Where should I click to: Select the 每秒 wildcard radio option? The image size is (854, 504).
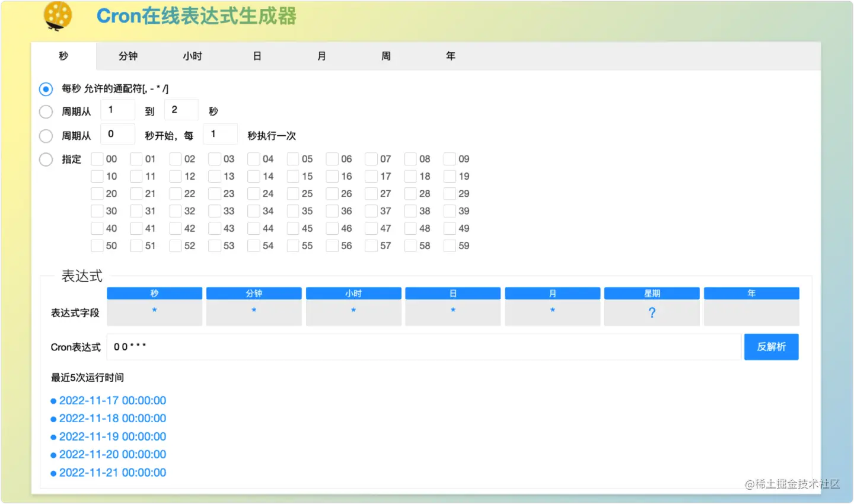[46, 89]
